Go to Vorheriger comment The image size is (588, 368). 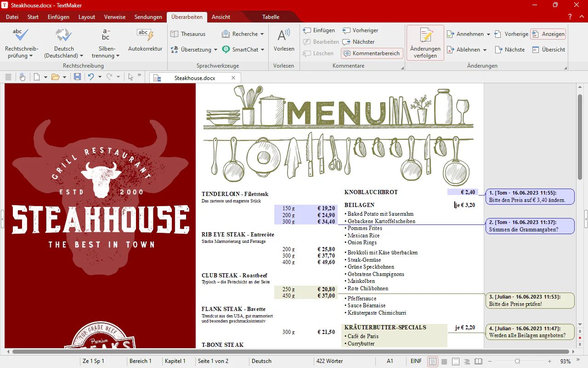[x=360, y=30]
